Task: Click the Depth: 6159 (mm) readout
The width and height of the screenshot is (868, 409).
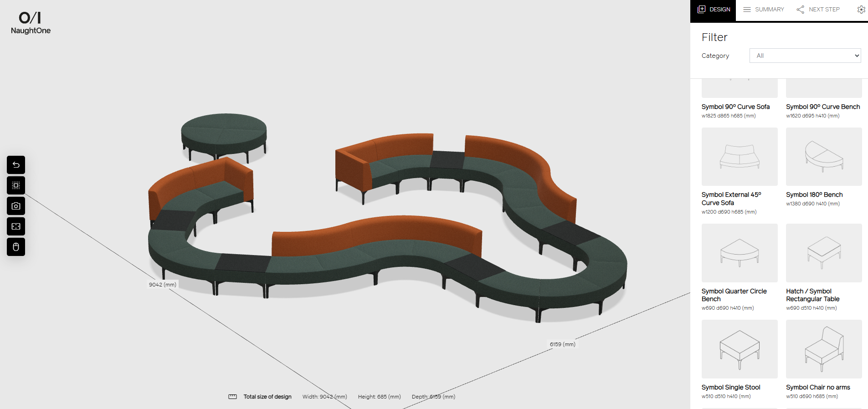Action: point(433,397)
